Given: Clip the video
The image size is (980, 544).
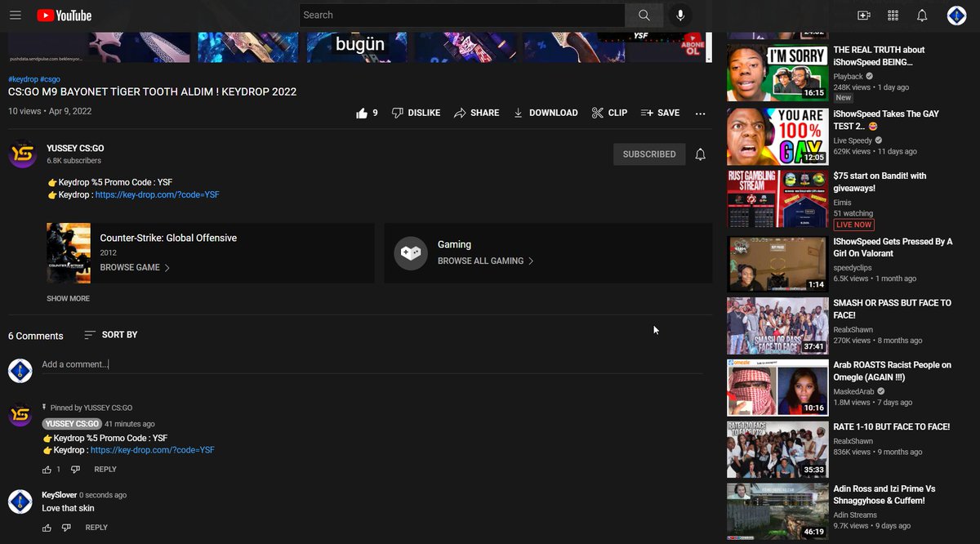Looking at the screenshot, I should (610, 113).
